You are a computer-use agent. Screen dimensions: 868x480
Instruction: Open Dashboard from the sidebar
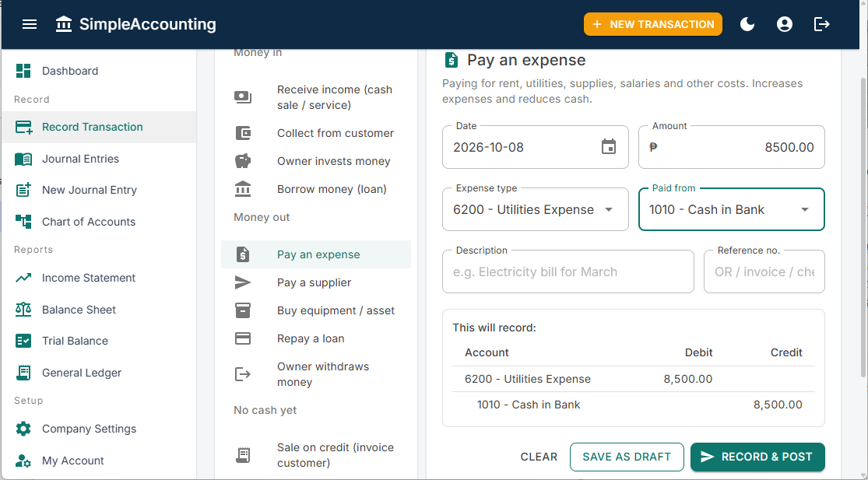pyautogui.click(x=99, y=71)
